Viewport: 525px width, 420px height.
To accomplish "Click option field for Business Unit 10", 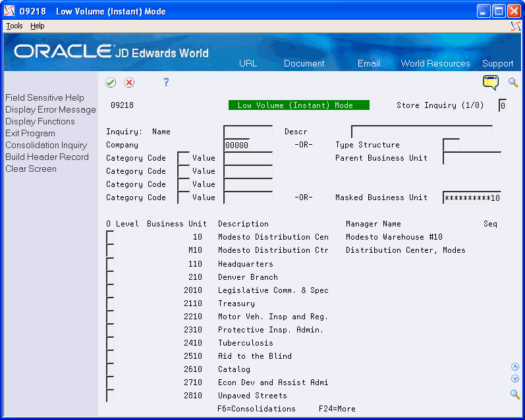I will point(110,237).
